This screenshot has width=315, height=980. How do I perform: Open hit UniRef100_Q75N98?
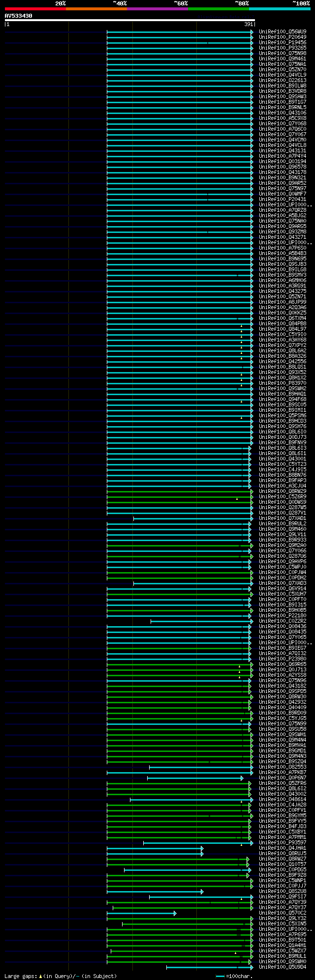pos(283,53)
